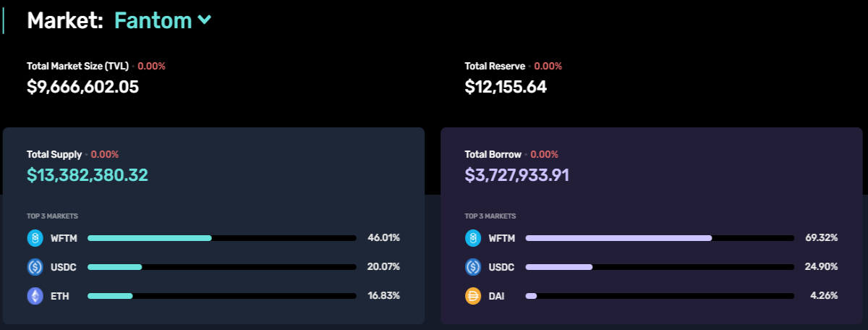The width and height of the screenshot is (868, 330).
Task: Click the Total Supply label
Action: coord(54,154)
